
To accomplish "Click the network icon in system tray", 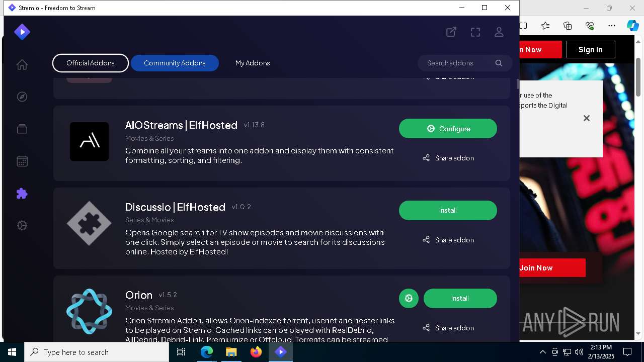I will click(x=567, y=352).
